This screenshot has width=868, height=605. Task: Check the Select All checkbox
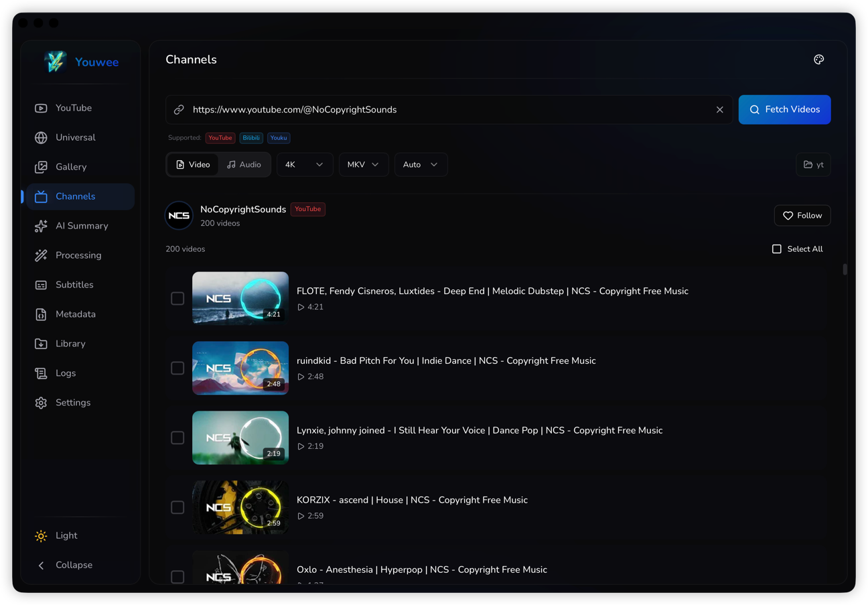(777, 249)
